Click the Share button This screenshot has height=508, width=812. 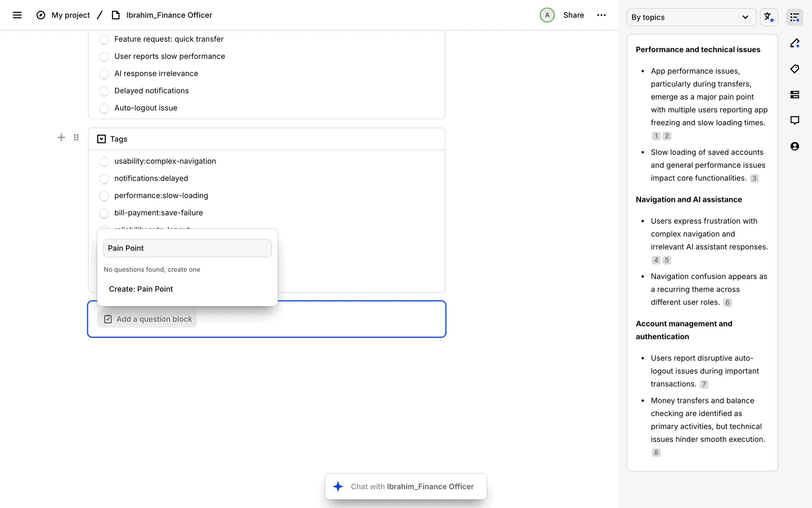click(x=573, y=15)
